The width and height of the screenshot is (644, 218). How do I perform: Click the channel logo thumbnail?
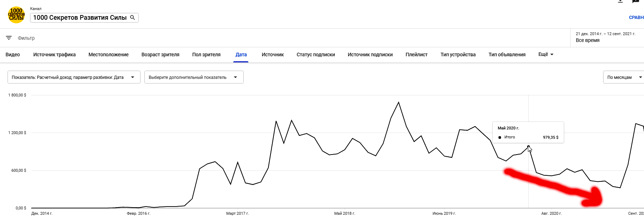[x=16, y=15]
